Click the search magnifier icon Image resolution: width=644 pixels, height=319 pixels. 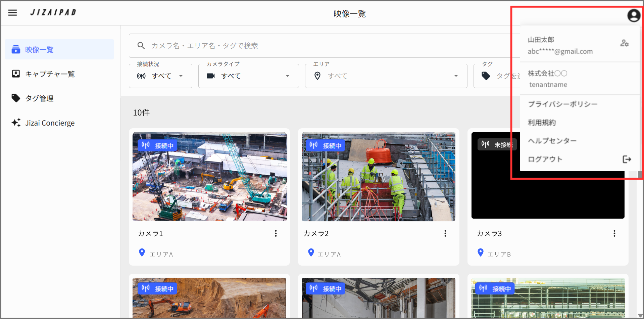[141, 46]
